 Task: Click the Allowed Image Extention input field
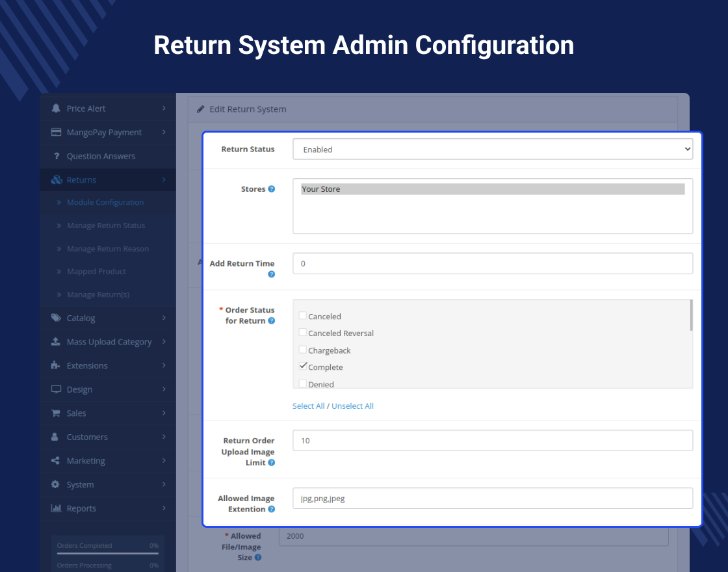pos(493,498)
